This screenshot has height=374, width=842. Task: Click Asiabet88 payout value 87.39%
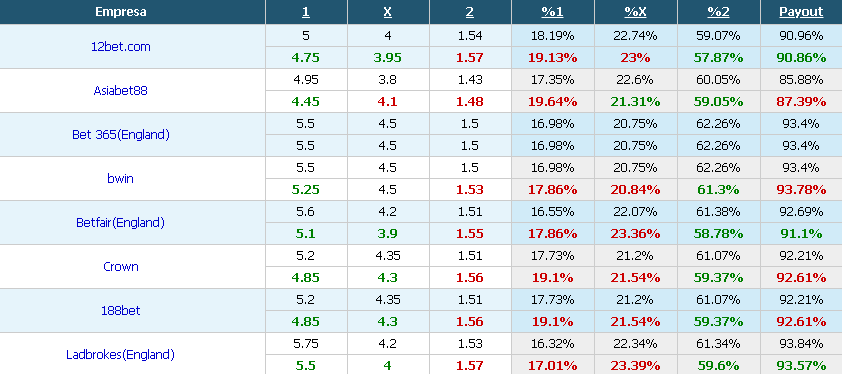pos(801,102)
